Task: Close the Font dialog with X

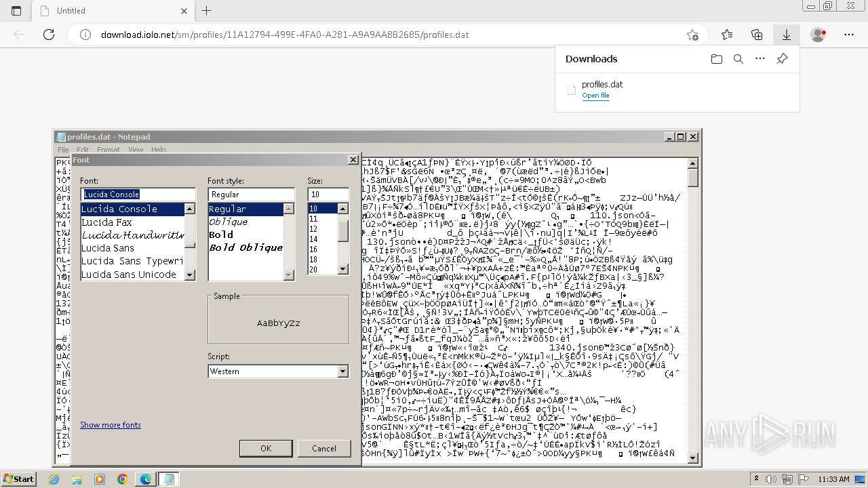Action: coord(353,160)
